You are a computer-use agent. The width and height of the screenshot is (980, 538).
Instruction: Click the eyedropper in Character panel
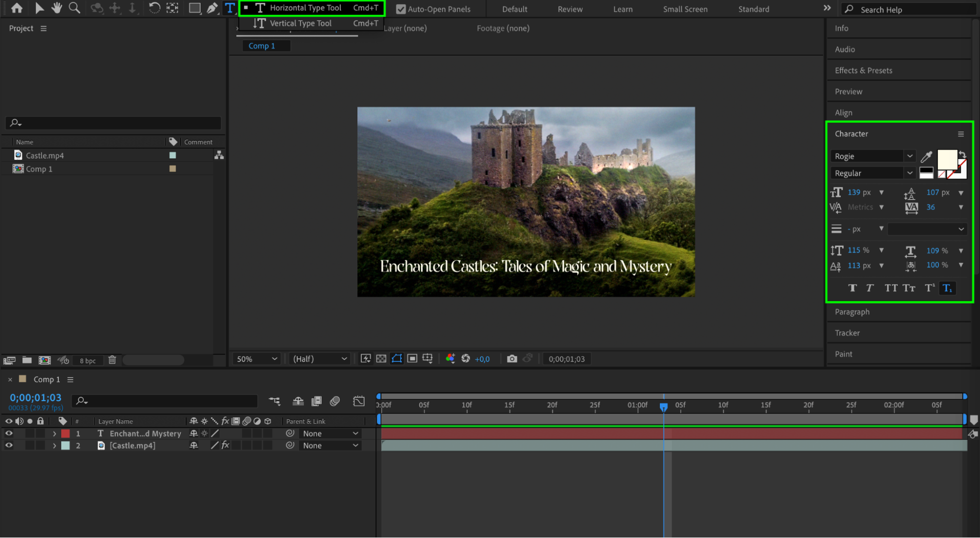pos(926,156)
